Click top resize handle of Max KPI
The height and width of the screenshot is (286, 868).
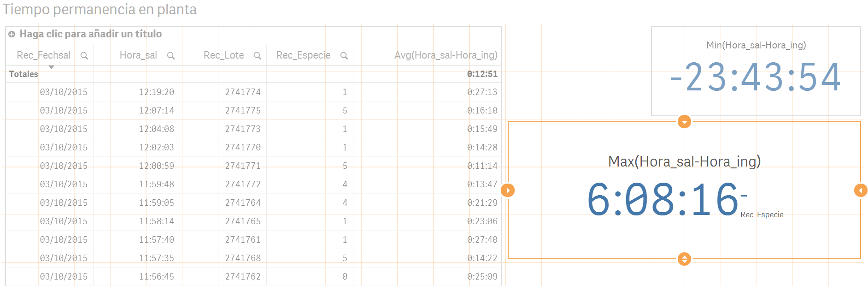click(684, 122)
